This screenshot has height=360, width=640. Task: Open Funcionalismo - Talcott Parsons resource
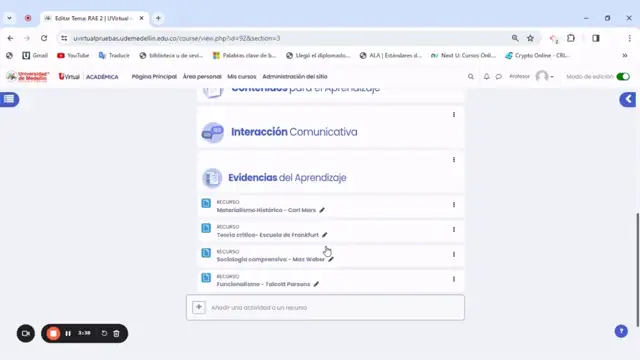[263, 284]
